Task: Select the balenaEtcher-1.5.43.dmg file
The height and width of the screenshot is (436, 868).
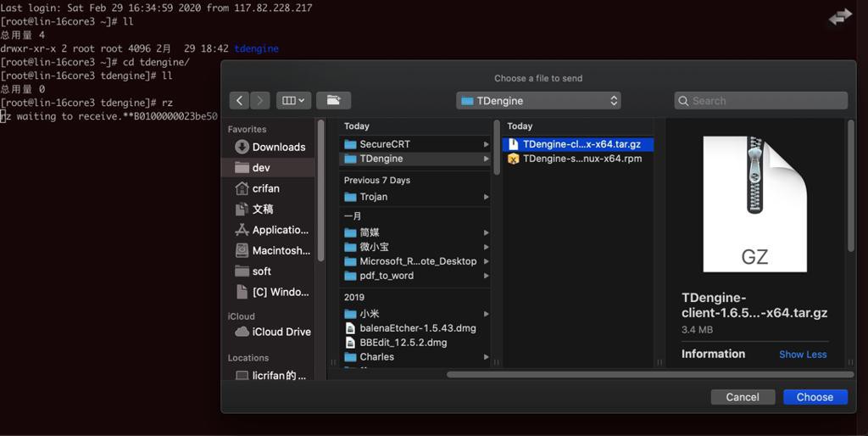Action: point(414,328)
